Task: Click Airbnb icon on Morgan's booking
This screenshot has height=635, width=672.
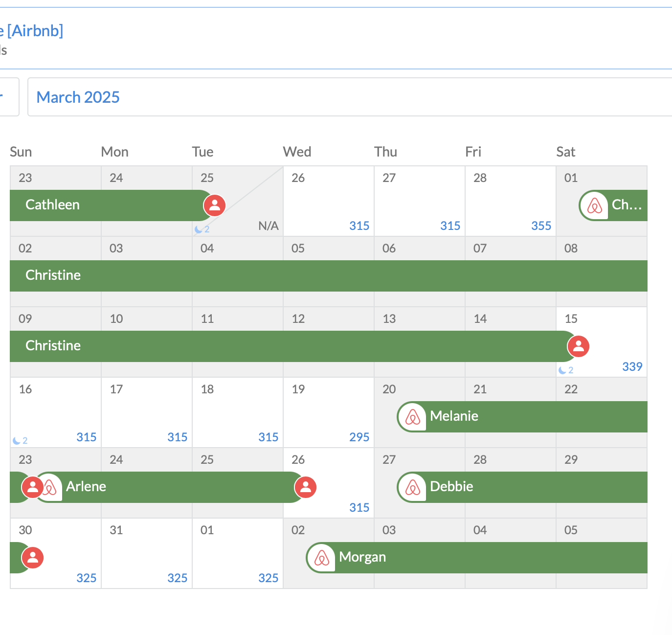Action: pyautogui.click(x=322, y=558)
